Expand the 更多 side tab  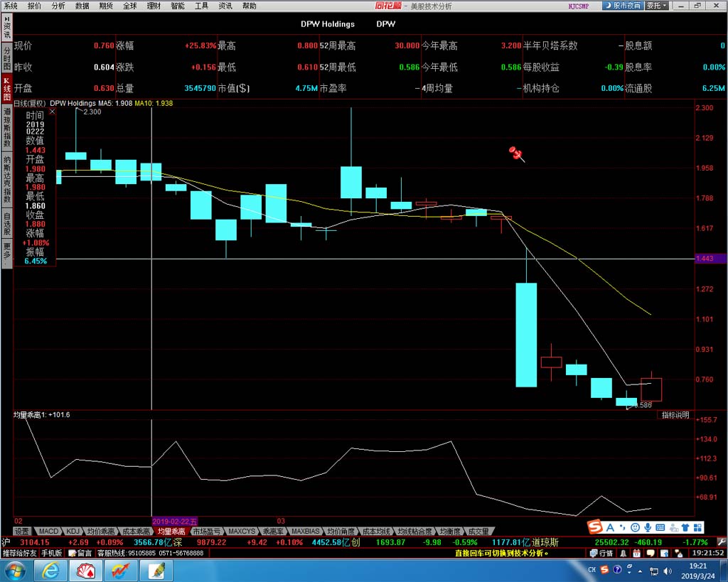pyautogui.click(x=7, y=254)
